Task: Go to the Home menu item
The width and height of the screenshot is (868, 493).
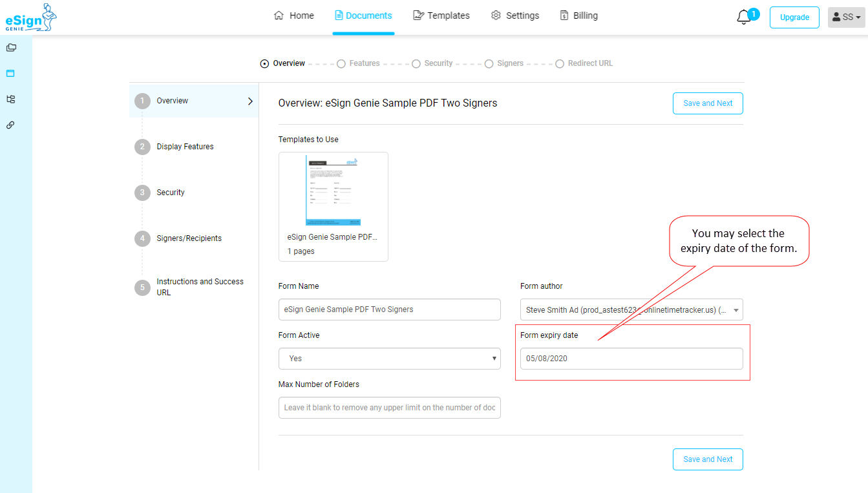Action: (x=294, y=16)
